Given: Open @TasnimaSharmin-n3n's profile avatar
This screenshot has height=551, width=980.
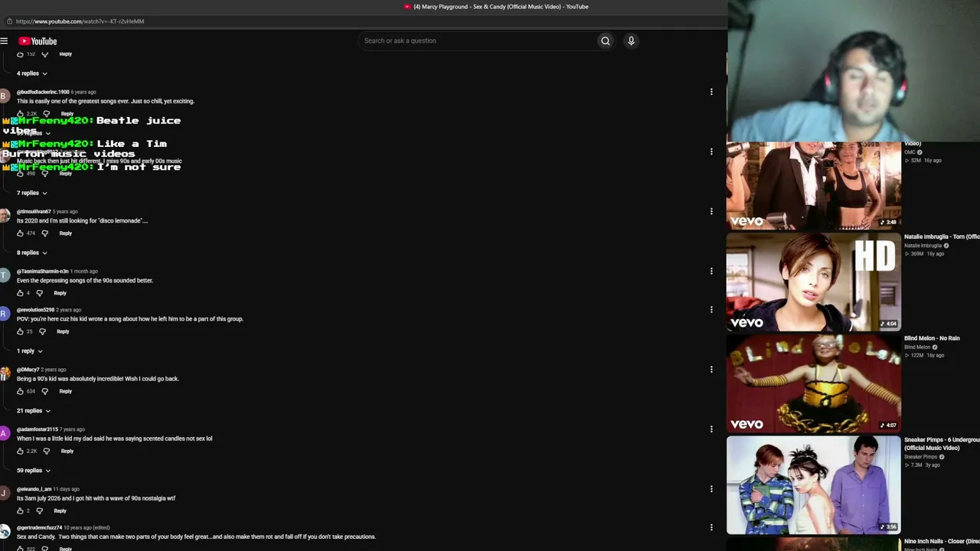Looking at the screenshot, I should 4,275.
